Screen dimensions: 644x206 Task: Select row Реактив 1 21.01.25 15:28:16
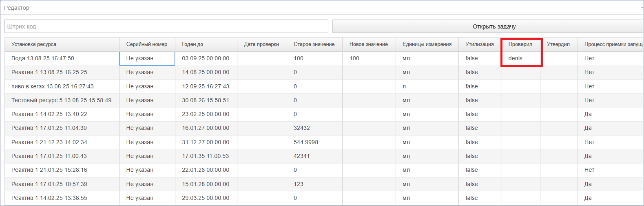pos(324,170)
